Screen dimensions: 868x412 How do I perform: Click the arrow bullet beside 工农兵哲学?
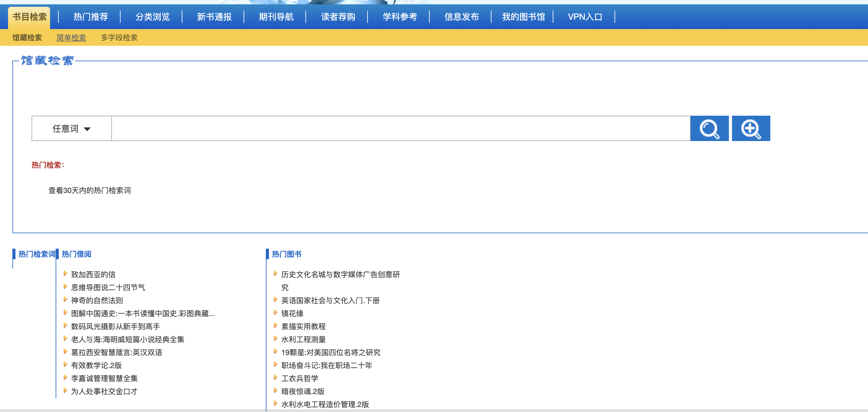click(x=275, y=378)
